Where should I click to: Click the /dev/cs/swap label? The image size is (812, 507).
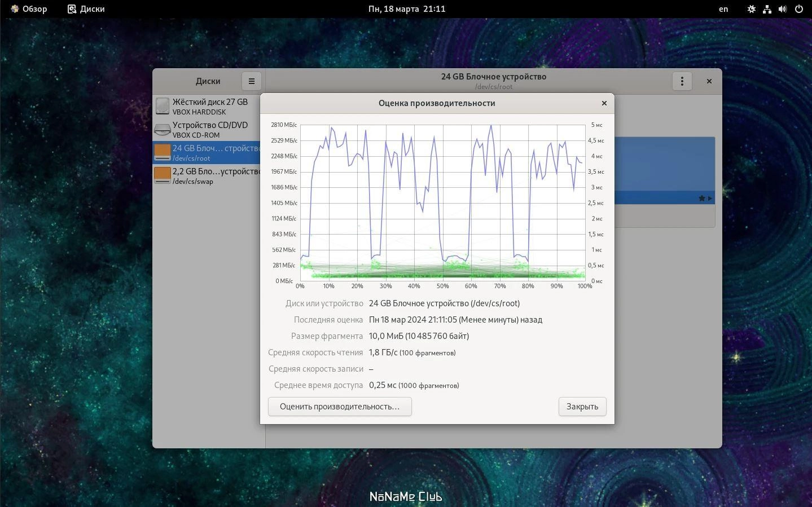click(x=193, y=182)
